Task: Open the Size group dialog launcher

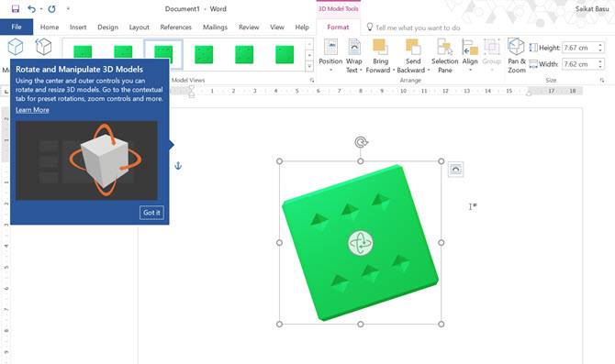Action: click(601, 81)
